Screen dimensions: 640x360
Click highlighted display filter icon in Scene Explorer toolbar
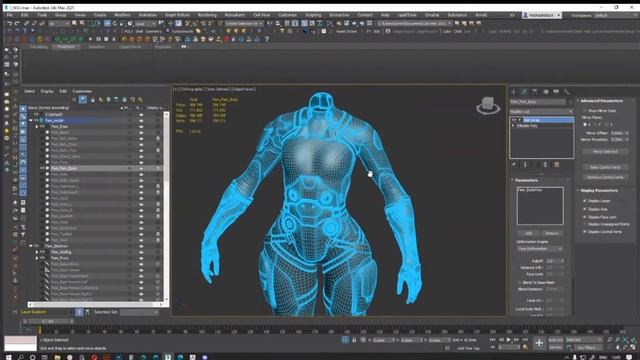pos(83,100)
